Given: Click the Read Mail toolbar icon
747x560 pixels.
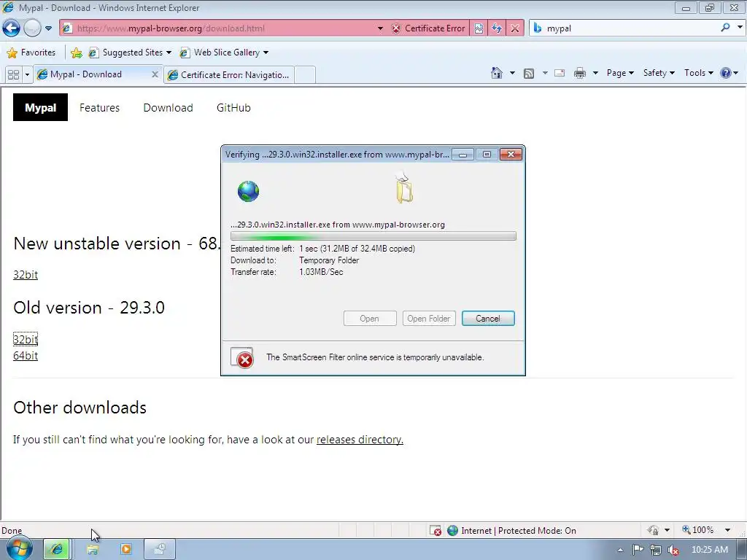Looking at the screenshot, I should [x=560, y=73].
